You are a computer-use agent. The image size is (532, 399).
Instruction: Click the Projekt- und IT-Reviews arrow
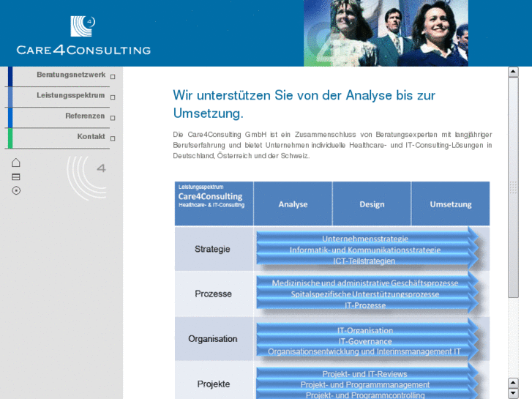[367, 374]
